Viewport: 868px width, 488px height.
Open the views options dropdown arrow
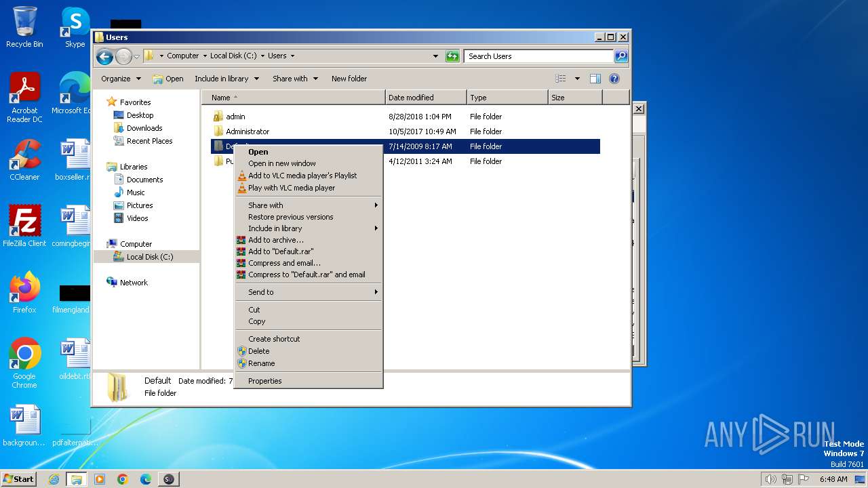[x=577, y=79]
